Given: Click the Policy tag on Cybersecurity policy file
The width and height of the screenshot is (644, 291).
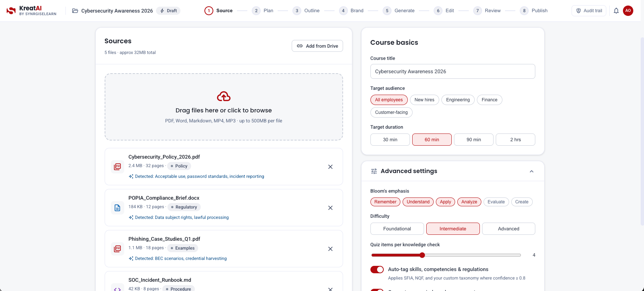Looking at the screenshot, I should point(179,166).
